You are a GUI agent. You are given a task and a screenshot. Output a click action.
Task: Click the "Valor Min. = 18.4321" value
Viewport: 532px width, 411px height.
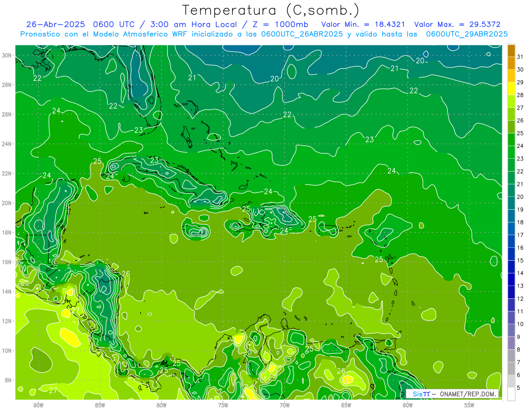point(364,24)
